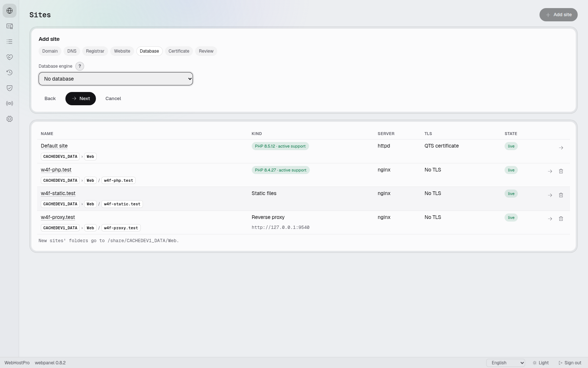Screen dimensions: 588x368
Task: Click the PHP 8.5.12 active support badge
Action: point(280,146)
